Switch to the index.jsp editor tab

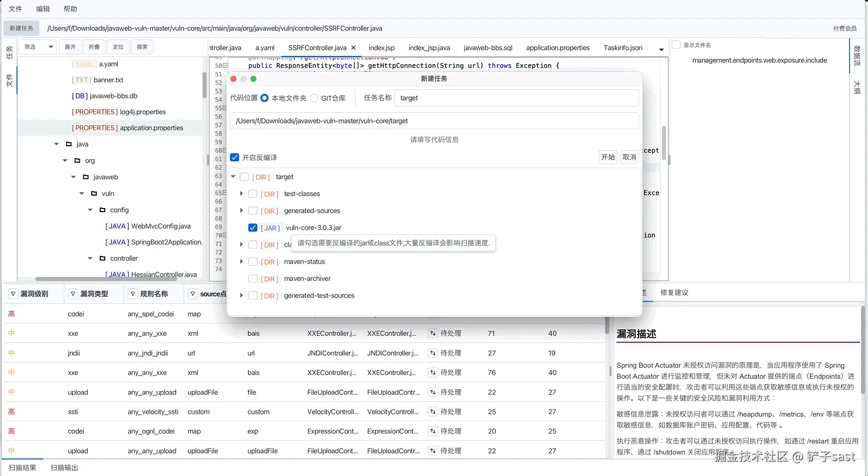pyautogui.click(x=382, y=48)
